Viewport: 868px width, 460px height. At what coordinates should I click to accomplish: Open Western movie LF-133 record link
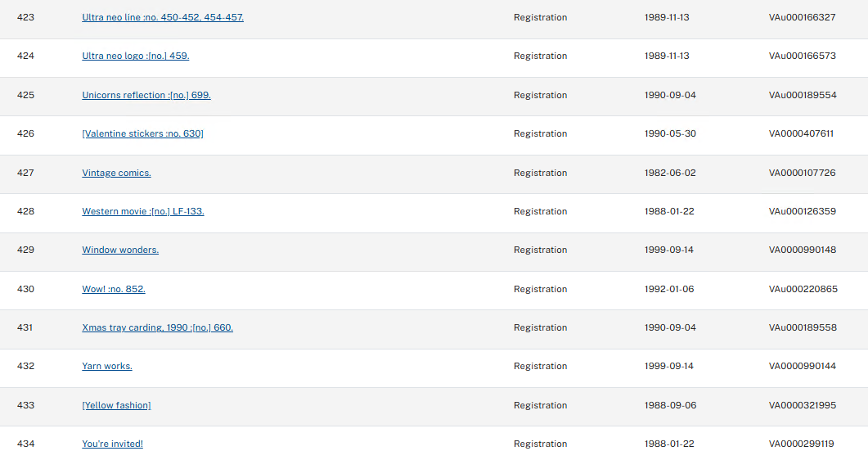click(143, 211)
